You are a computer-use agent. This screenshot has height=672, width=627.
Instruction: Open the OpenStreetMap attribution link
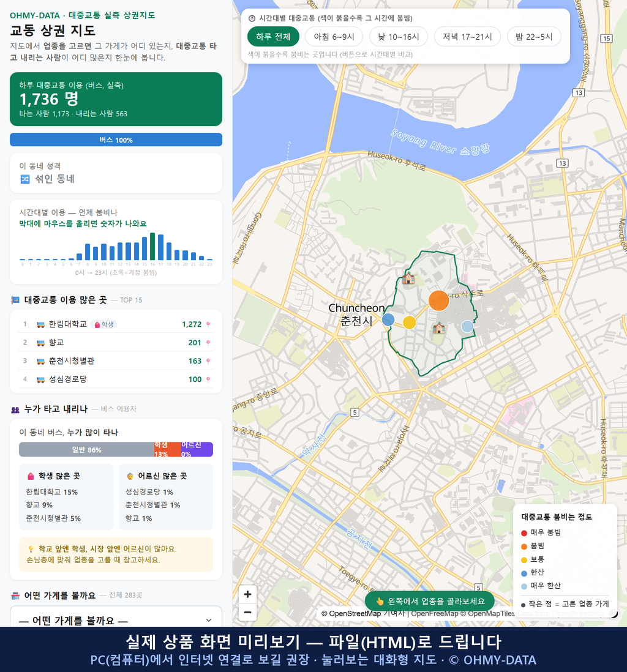[351, 613]
